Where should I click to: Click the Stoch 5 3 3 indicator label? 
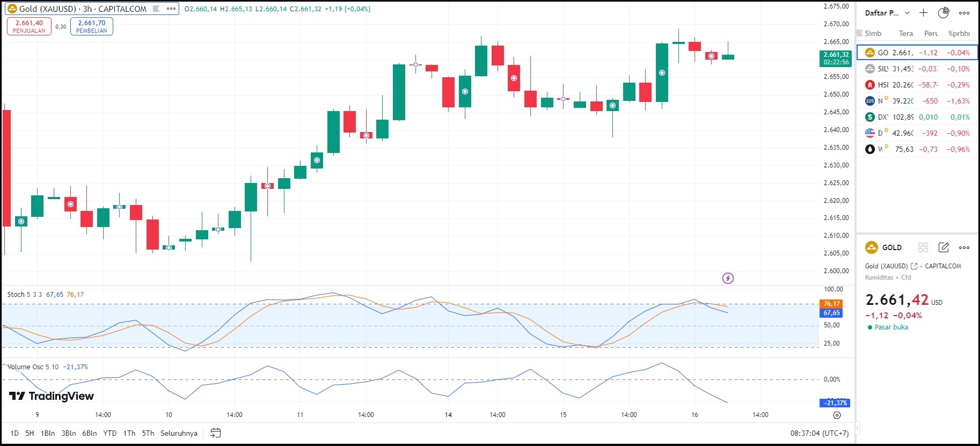[24, 295]
